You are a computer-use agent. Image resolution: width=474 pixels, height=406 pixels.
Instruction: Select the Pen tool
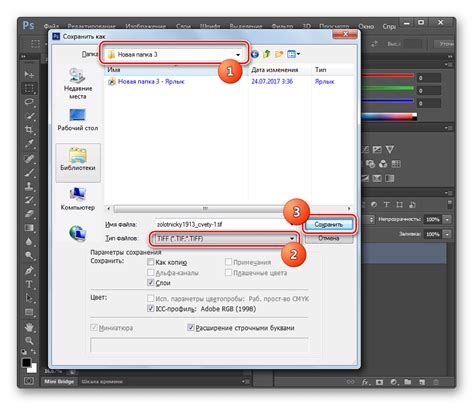click(x=29, y=270)
